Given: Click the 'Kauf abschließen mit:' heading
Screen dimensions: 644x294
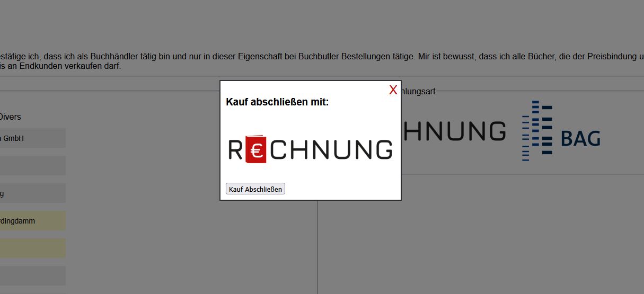Looking at the screenshot, I should tap(277, 102).
